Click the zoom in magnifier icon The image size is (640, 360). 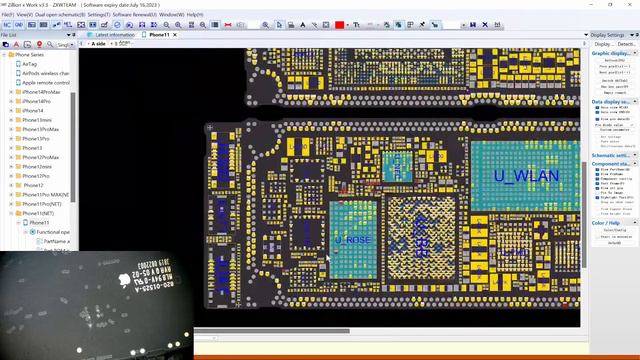pyautogui.click(x=178, y=25)
